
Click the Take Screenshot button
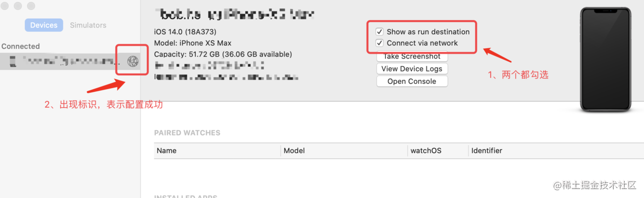[x=412, y=56]
